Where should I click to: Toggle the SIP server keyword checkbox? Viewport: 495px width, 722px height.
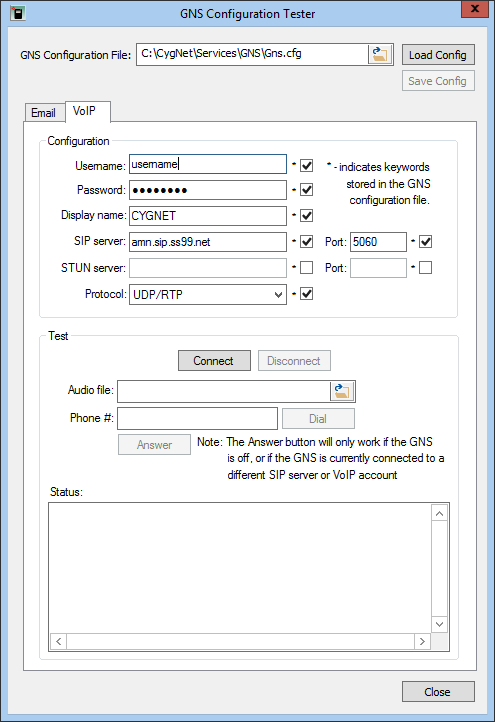[x=307, y=241]
